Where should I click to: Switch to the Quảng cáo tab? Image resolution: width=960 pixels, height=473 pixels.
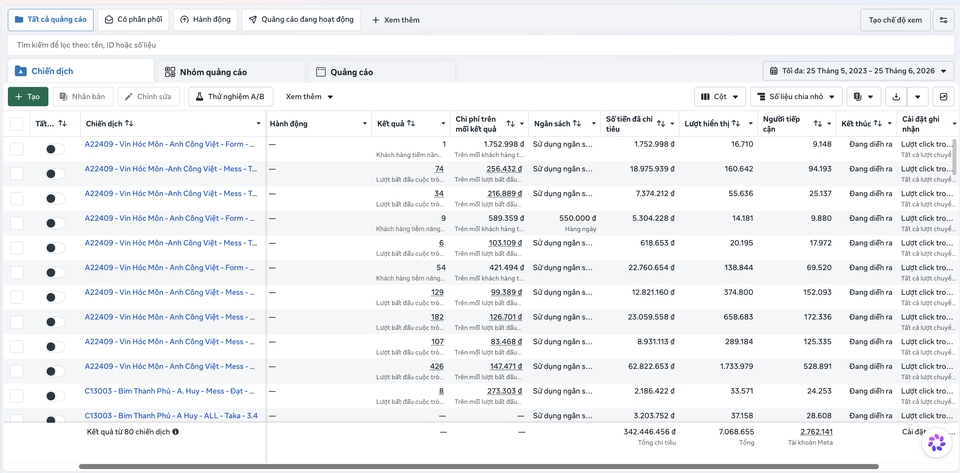pos(382,72)
